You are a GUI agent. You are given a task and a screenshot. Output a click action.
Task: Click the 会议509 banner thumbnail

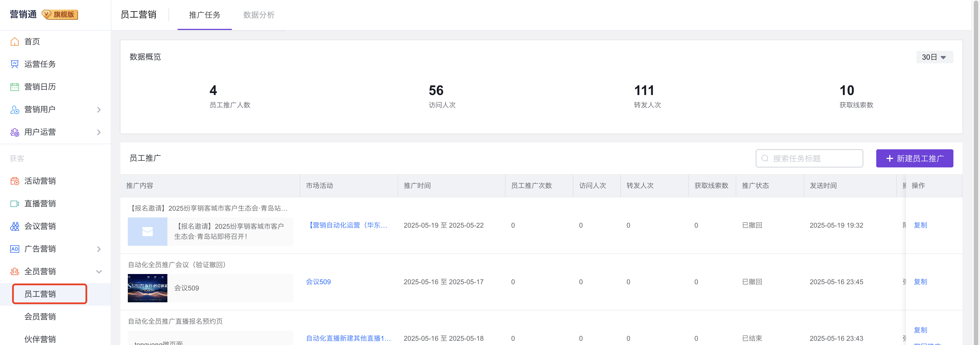(x=147, y=288)
